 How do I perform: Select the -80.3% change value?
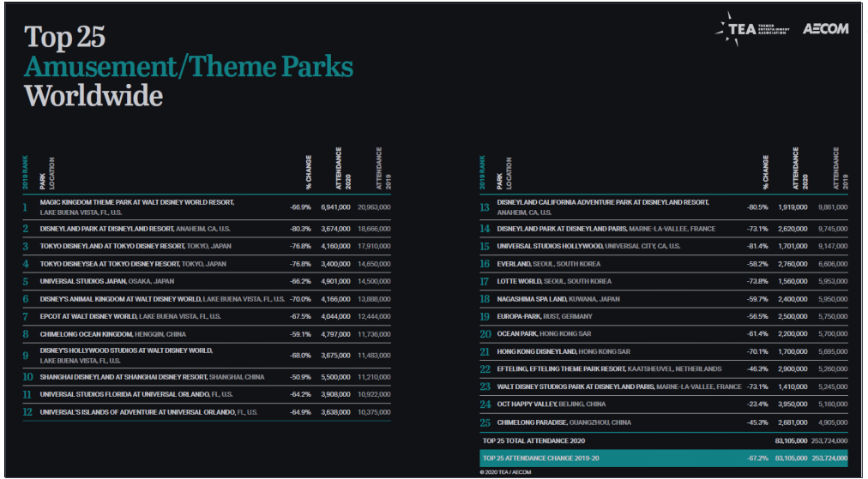point(300,229)
